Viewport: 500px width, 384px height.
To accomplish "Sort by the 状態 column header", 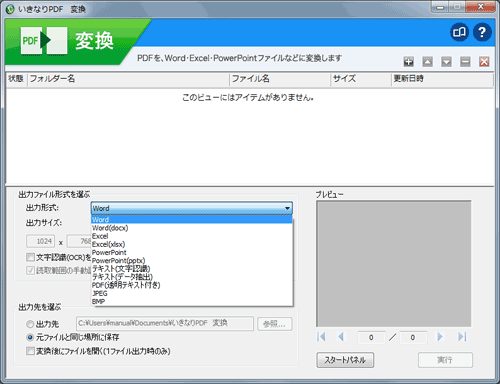I will (x=16, y=79).
